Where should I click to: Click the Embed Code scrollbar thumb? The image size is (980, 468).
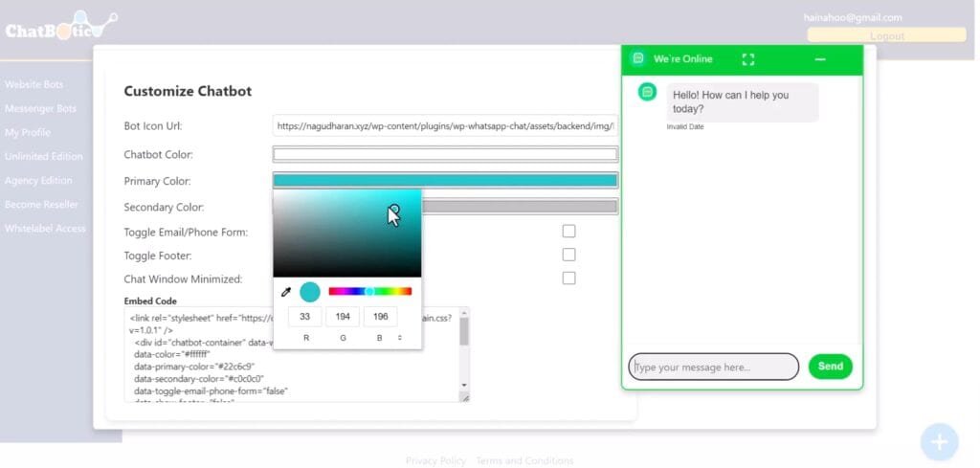[x=464, y=331]
